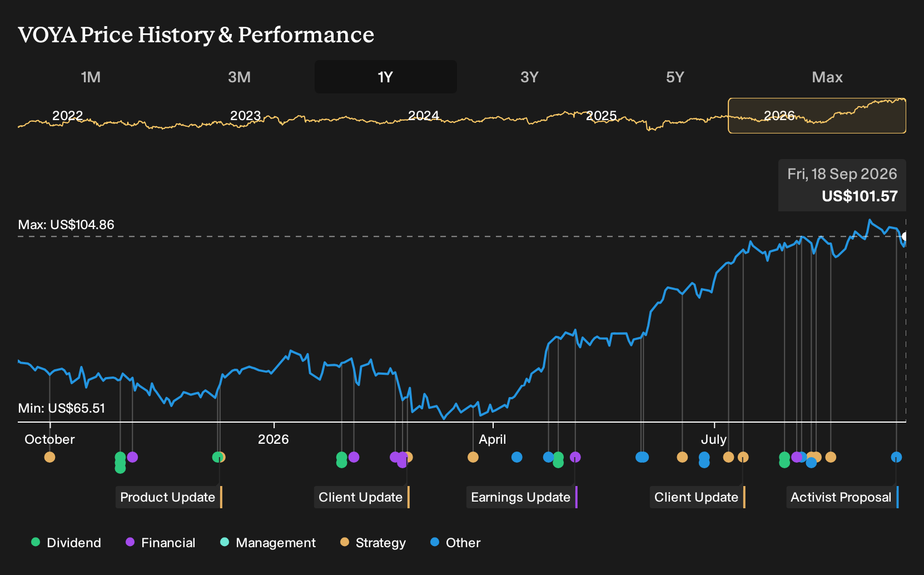Image resolution: width=924 pixels, height=575 pixels.
Task: Click the white current price point on chart
Action: (x=905, y=236)
